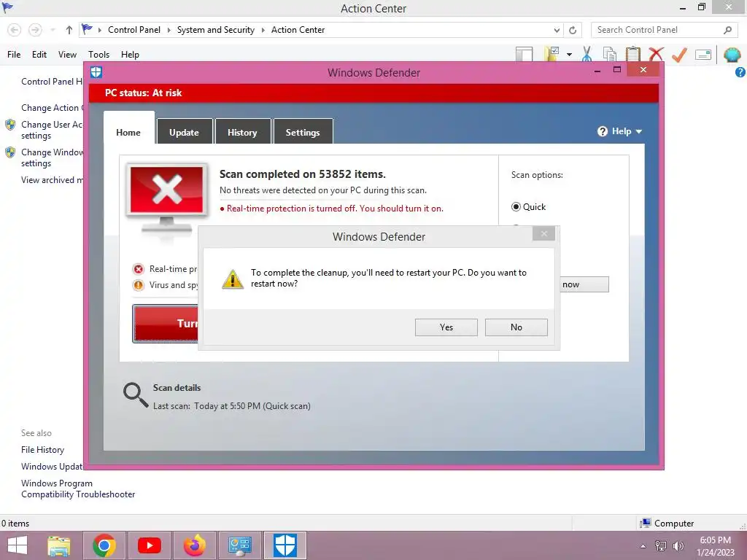Image resolution: width=747 pixels, height=560 pixels.
Task: Switch to Windows Defender taskbar item
Action: click(x=285, y=545)
